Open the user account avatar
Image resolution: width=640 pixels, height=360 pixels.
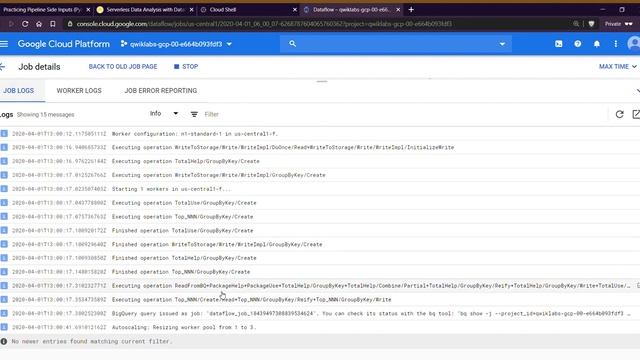[x=634, y=44]
